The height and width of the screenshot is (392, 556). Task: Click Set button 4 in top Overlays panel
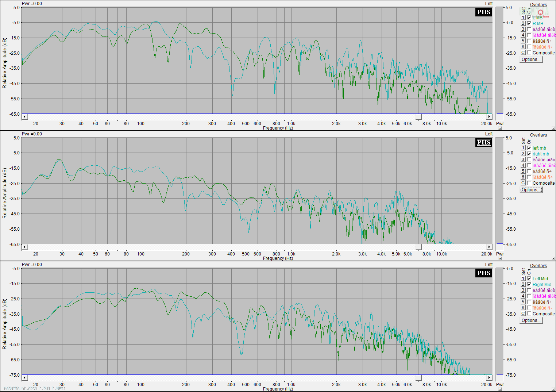tap(523, 35)
